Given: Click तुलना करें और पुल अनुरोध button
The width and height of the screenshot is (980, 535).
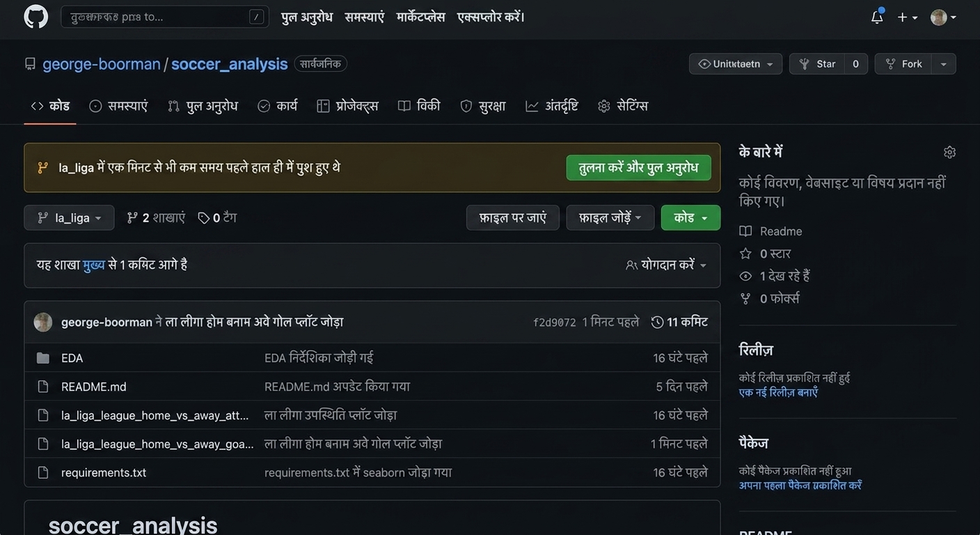Looking at the screenshot, I should click(638, 168).
